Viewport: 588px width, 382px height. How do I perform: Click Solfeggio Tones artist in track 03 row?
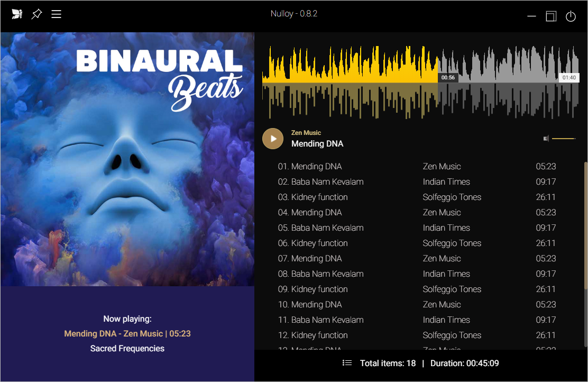452,197
